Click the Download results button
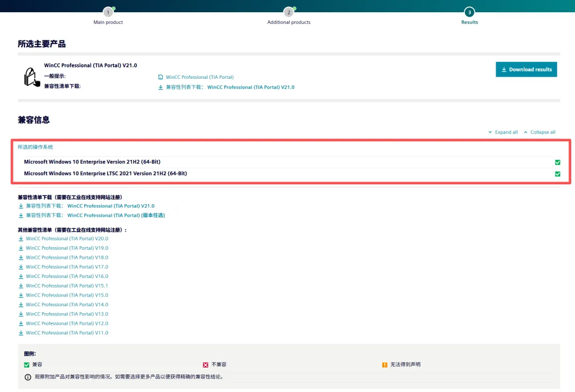575x392 pixels. click(x=526, y=69)
